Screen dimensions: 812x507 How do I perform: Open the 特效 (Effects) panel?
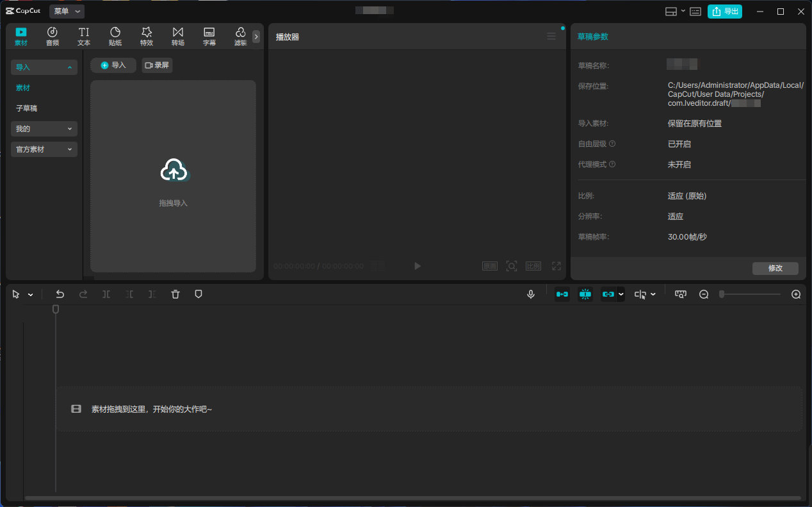(x=147, y=37)
